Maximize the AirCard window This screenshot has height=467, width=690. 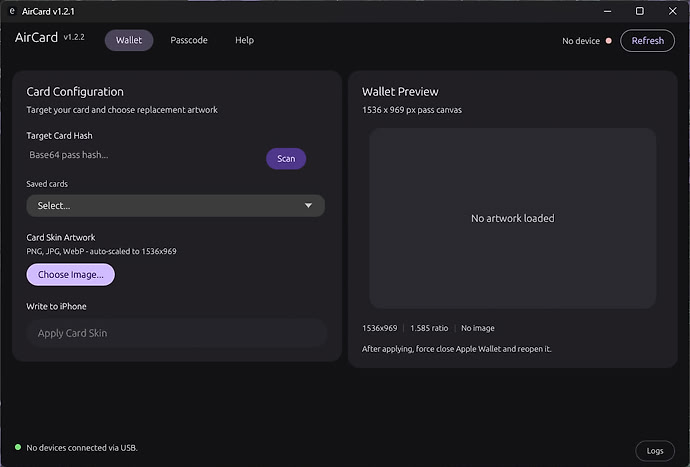pyautogui.click(x=640, y=11)
